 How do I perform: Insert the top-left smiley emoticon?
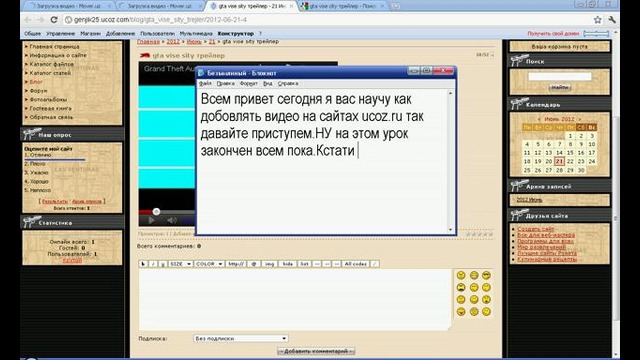point(461,276)
